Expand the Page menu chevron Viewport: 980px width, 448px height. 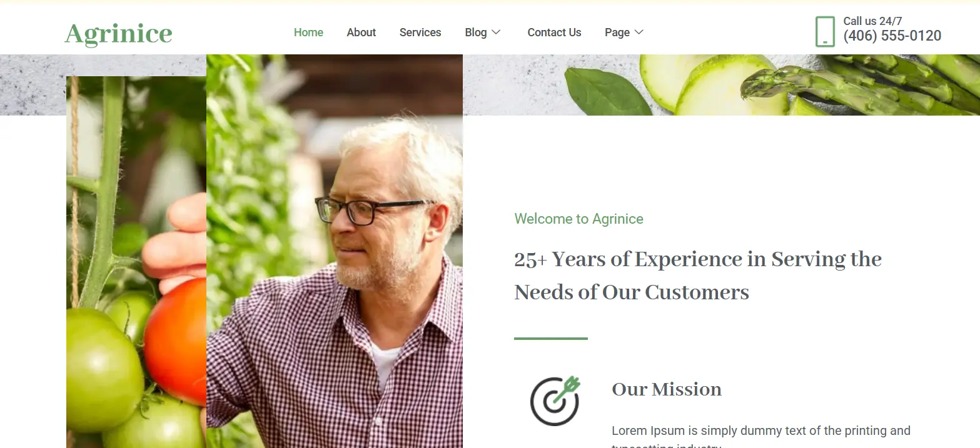(639, 32)
